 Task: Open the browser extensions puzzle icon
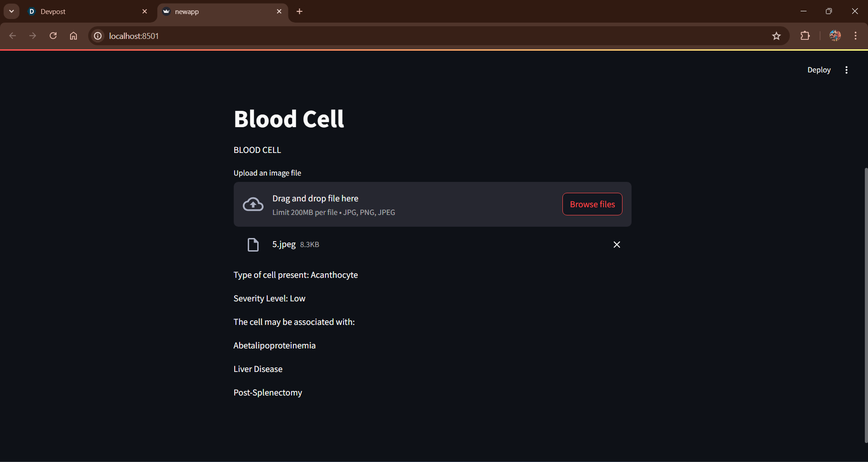tap(806, 36)
